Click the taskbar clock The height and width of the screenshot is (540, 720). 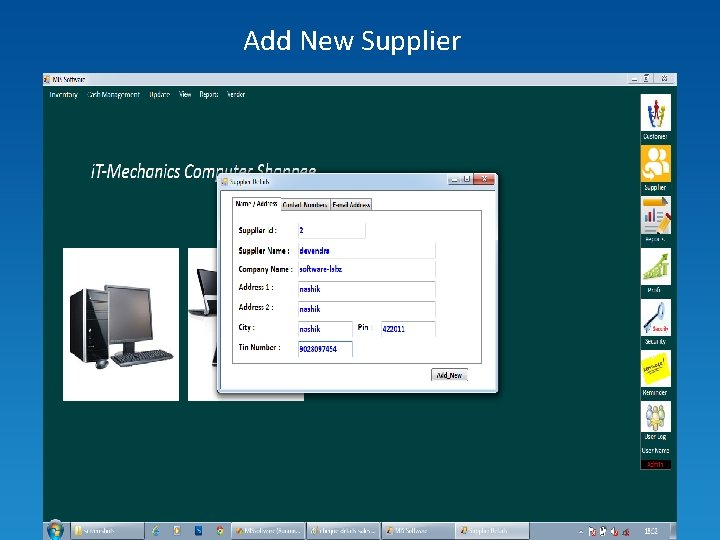tap(651, 531)
